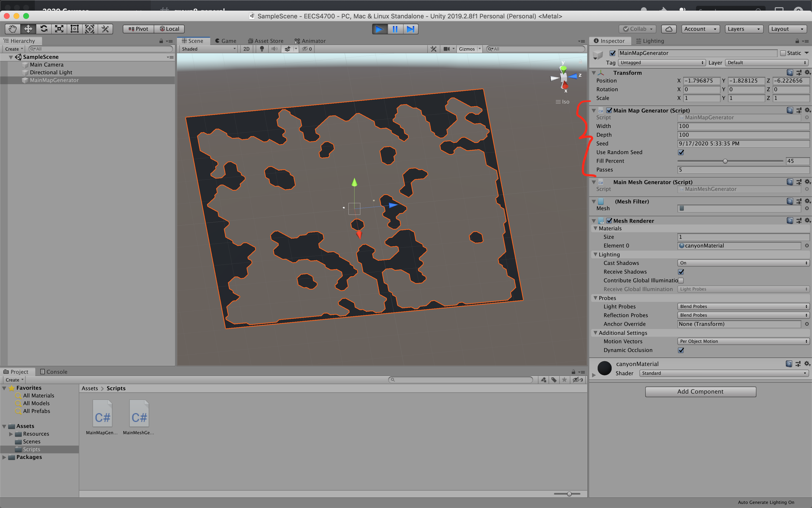812x508 pixels.
Task: Collapse the SampleScene hierarchy
Action: coord(11,57)
